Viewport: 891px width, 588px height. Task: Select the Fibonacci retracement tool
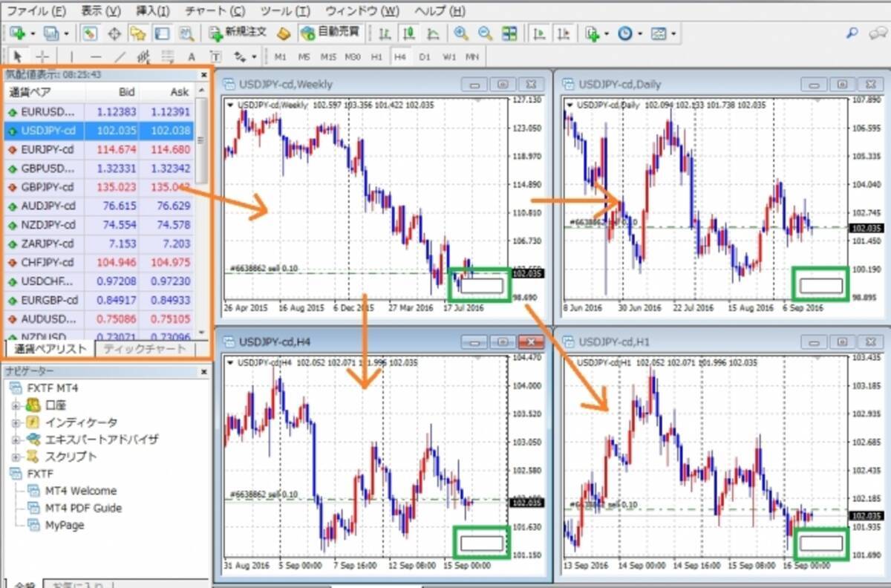click(168, 57)
